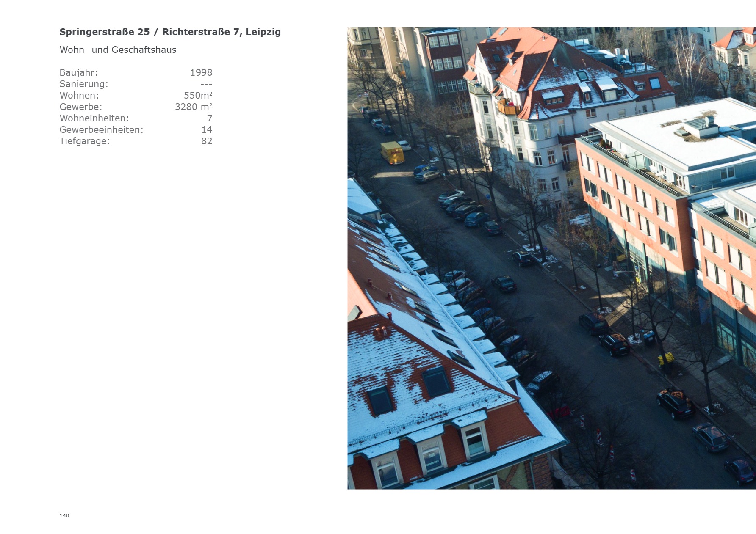The width and height of the screenshot is (756, 534).
Task: Click the Gewerbeeinheiten value 14
Action: point(207,130)
